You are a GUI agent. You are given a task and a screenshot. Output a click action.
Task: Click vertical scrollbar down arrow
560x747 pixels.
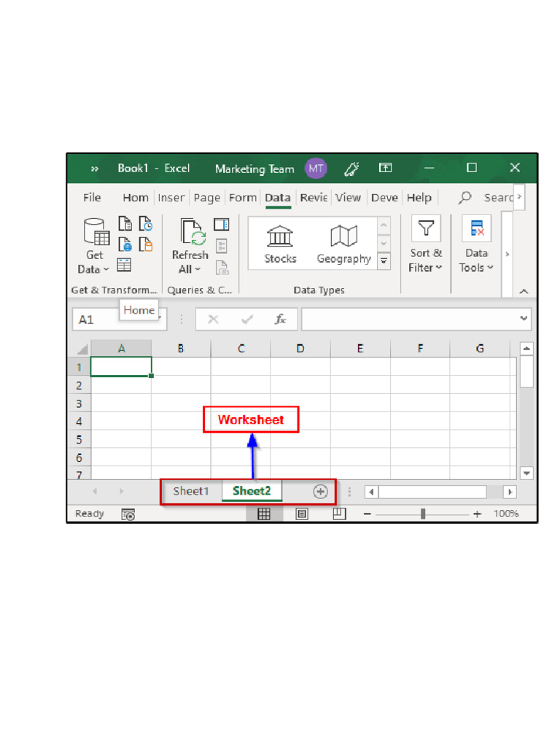526,473
